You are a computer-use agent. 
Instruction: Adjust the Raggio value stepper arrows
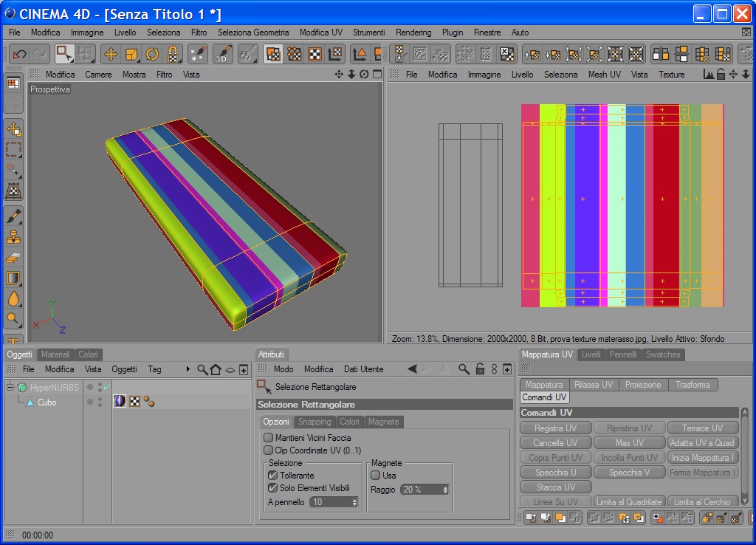click(x=445, y=490)
